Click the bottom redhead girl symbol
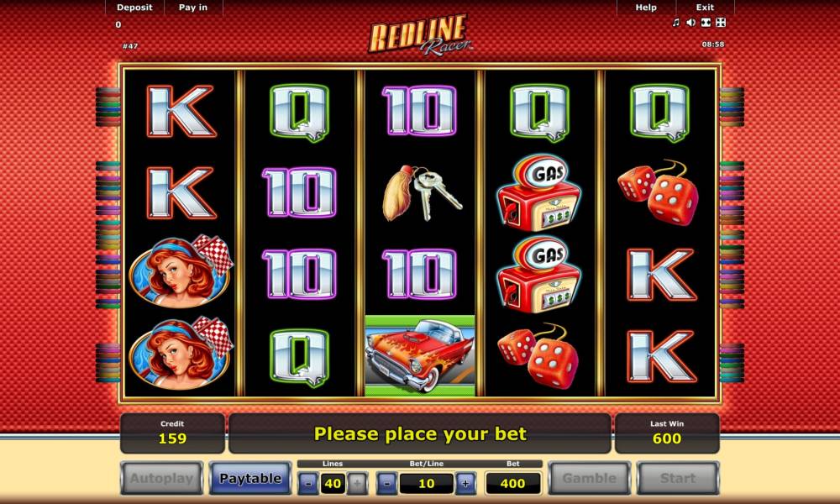 [x=181, y=353]
